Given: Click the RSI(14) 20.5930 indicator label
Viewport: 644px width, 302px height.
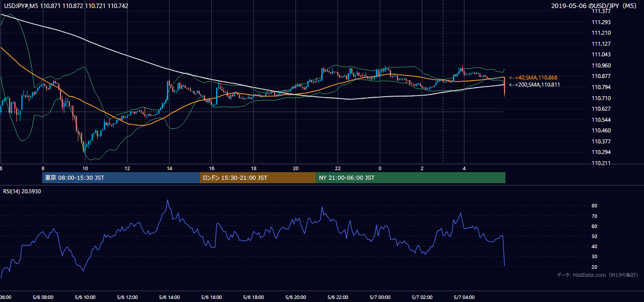Looking at the screenshot, I should click(x=22, y=191).
